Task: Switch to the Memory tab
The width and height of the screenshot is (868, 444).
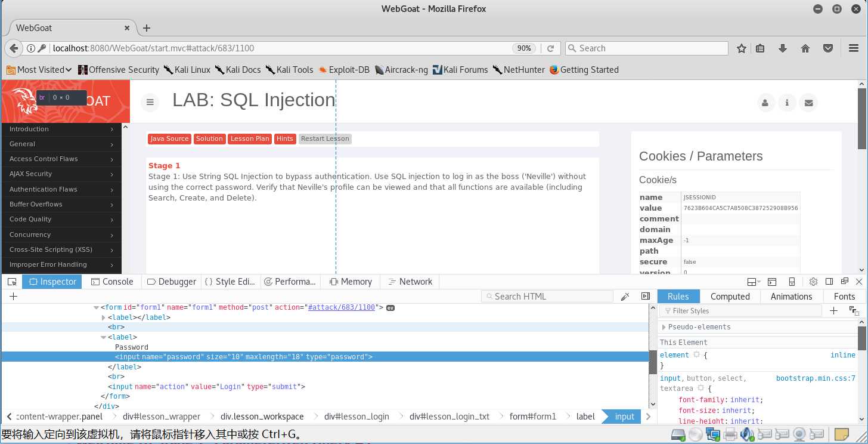Action: (350, 282)
